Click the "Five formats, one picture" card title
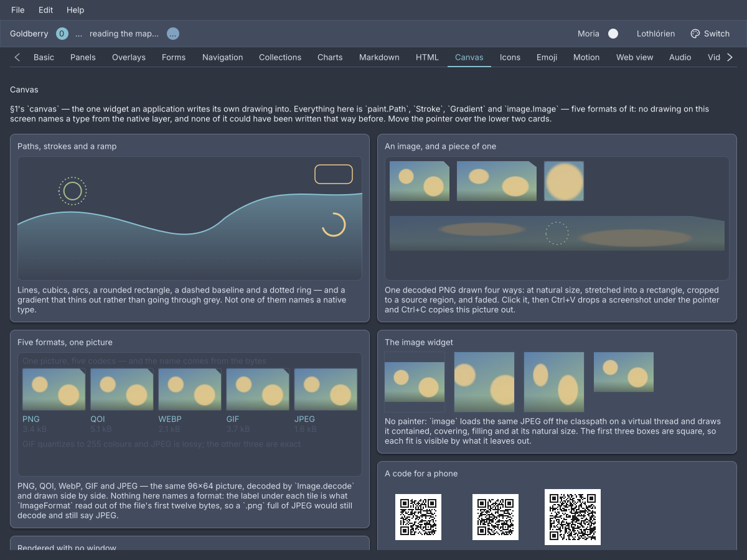 65,342
